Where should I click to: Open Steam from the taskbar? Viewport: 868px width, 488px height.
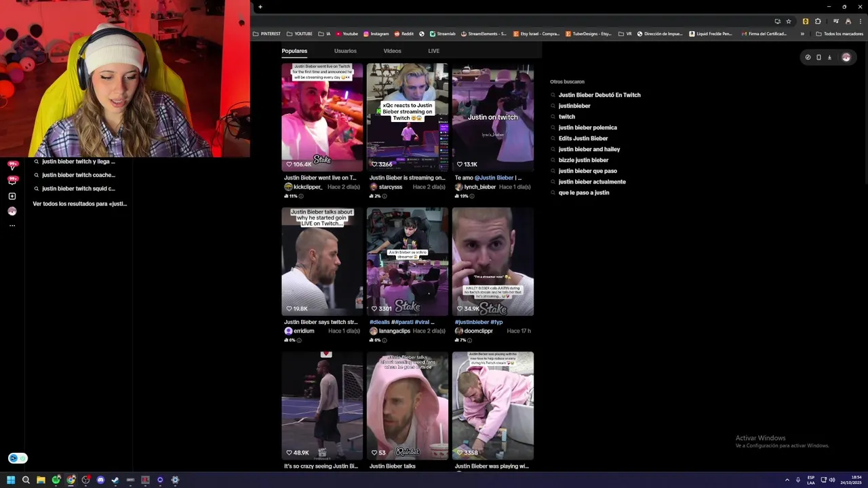115,480
